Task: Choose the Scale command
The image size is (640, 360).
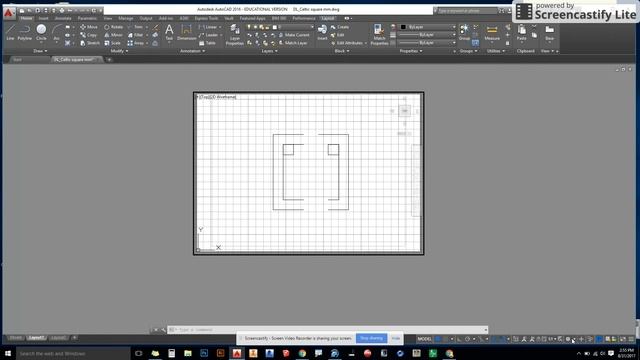Action: pos(113,43)
